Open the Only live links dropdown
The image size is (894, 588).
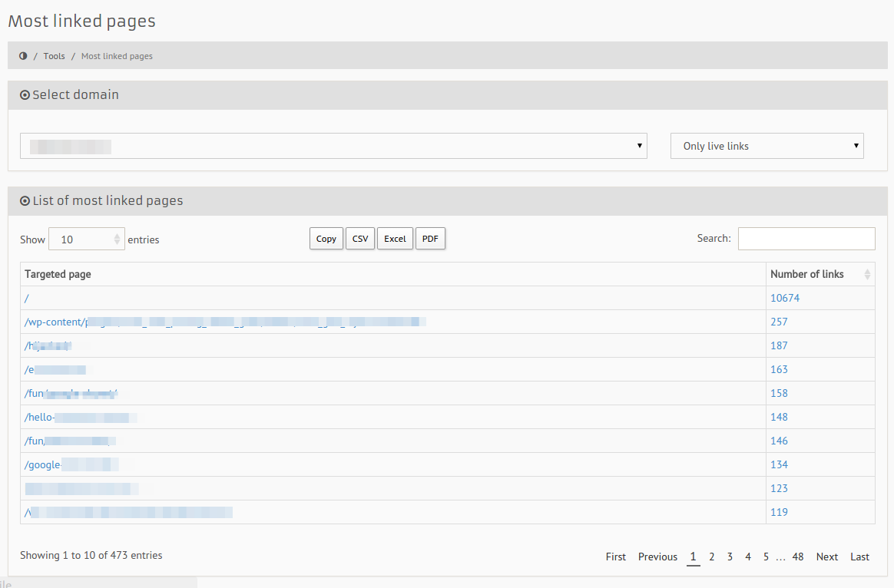767,146
